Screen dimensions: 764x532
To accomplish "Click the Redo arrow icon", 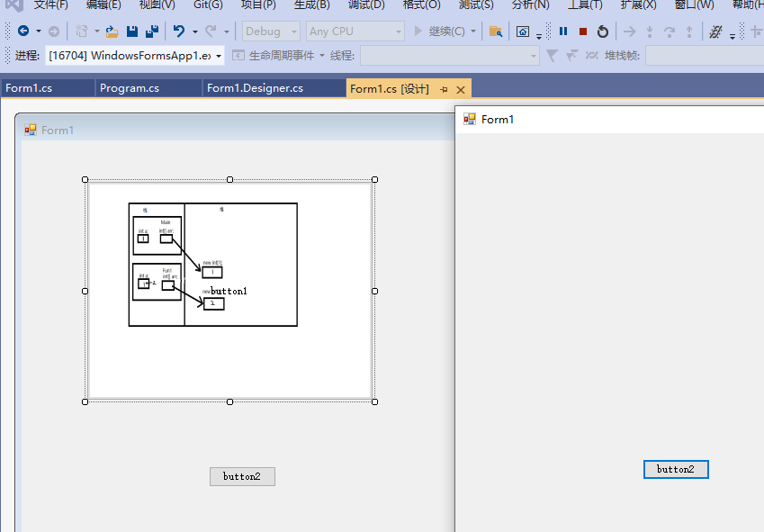I will (211, 32).
